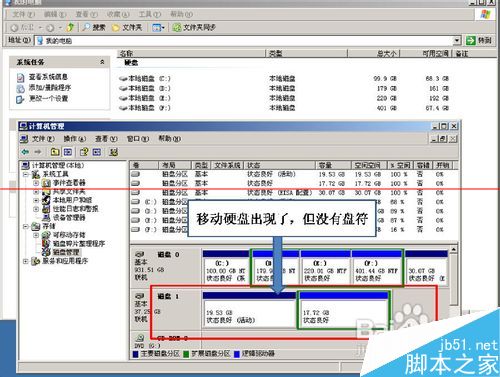Open 操作(A) menu in 计算机管理
The width and height of the screenshot is (500, 377).
point(75,139)
